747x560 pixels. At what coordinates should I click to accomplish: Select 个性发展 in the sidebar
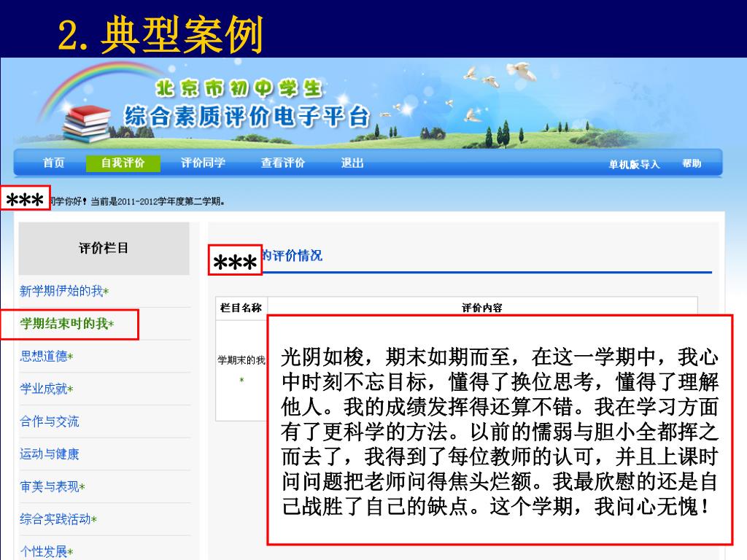(46, 551)
